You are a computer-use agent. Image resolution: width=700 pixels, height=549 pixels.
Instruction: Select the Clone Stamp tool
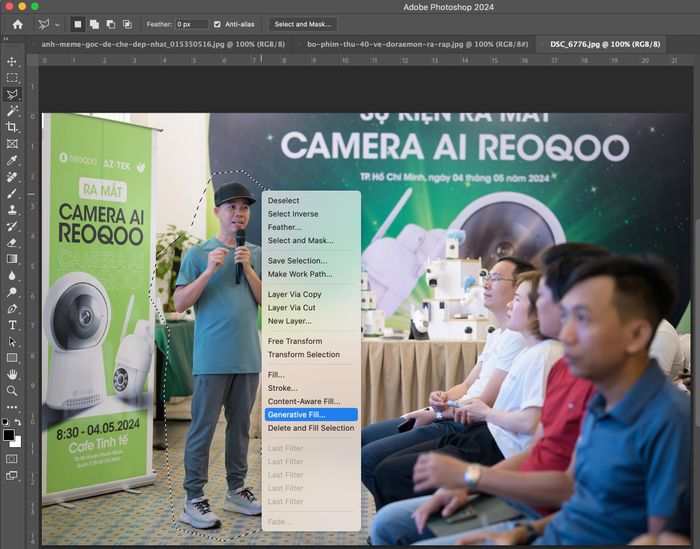point(12,210)
